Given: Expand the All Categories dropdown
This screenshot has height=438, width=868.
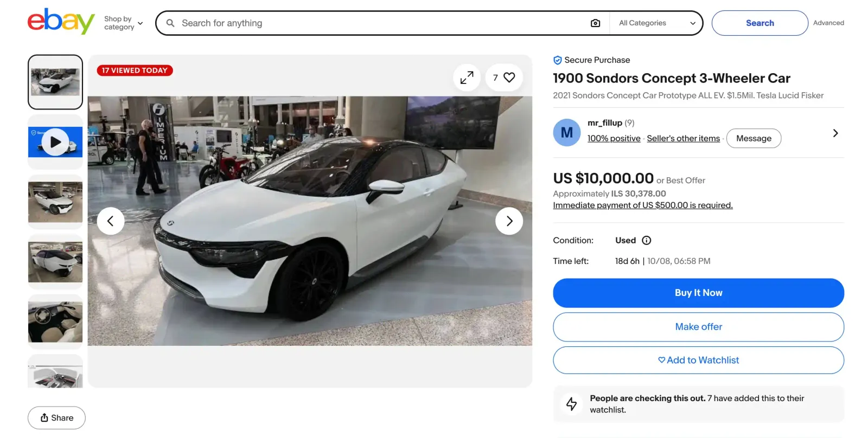Looking at the screenshot, I should (657, 23).
